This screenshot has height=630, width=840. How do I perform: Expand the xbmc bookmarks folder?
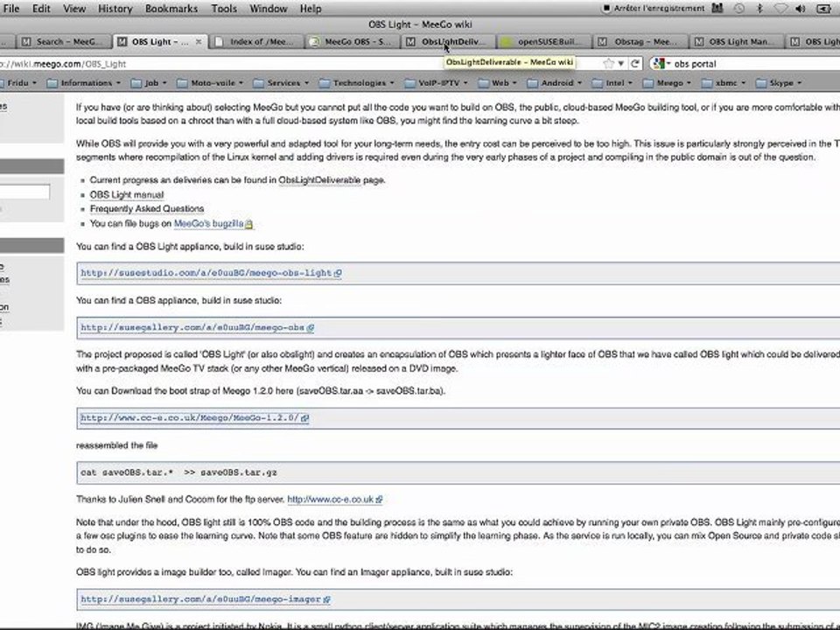click(x=724, y=83)
